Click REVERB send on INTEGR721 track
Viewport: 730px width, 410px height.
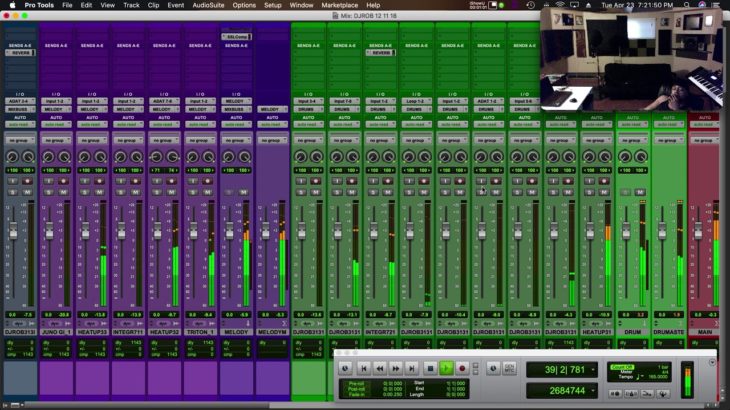(380, 53)
